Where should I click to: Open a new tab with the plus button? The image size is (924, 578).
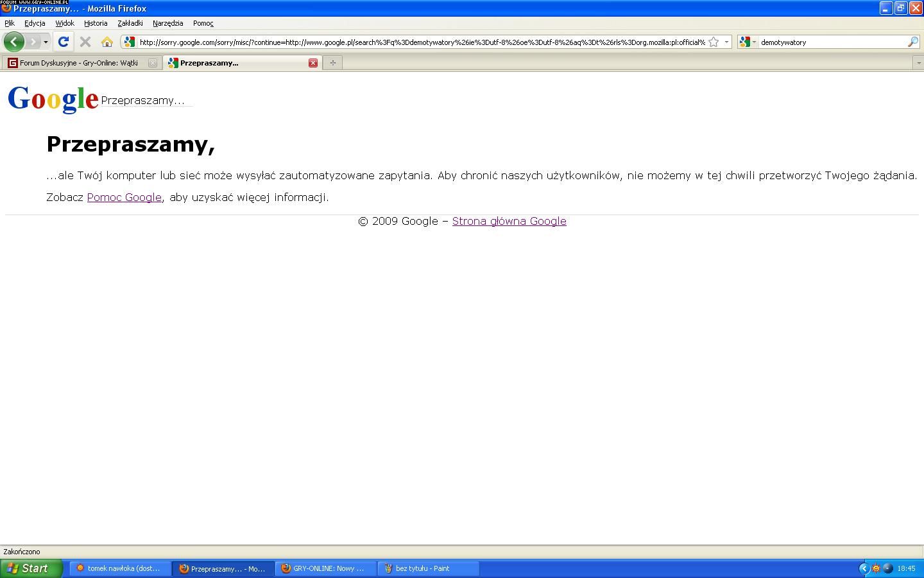332,63
